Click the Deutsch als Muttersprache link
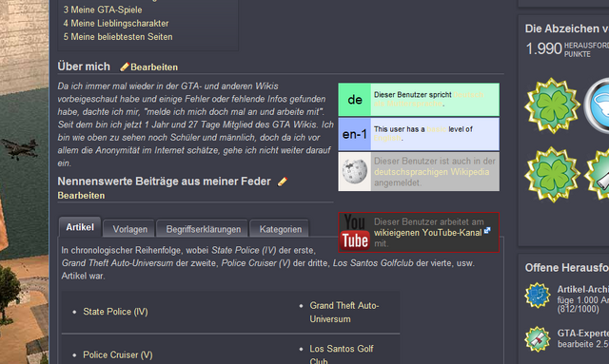 429,99
